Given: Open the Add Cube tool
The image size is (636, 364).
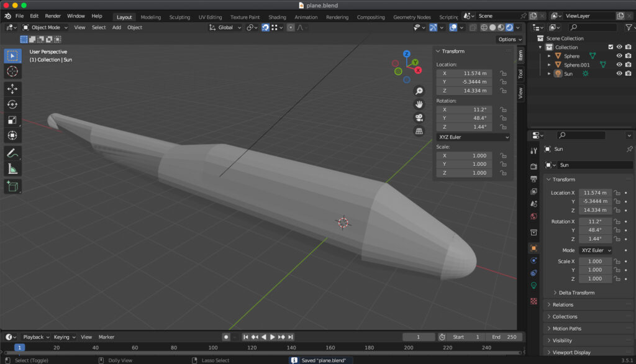Looking at the screenshot, I should click(11, 186).
